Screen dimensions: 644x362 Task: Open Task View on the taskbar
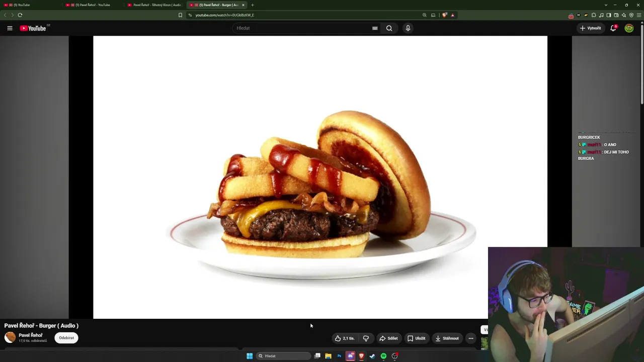click(x=317, y=356)
